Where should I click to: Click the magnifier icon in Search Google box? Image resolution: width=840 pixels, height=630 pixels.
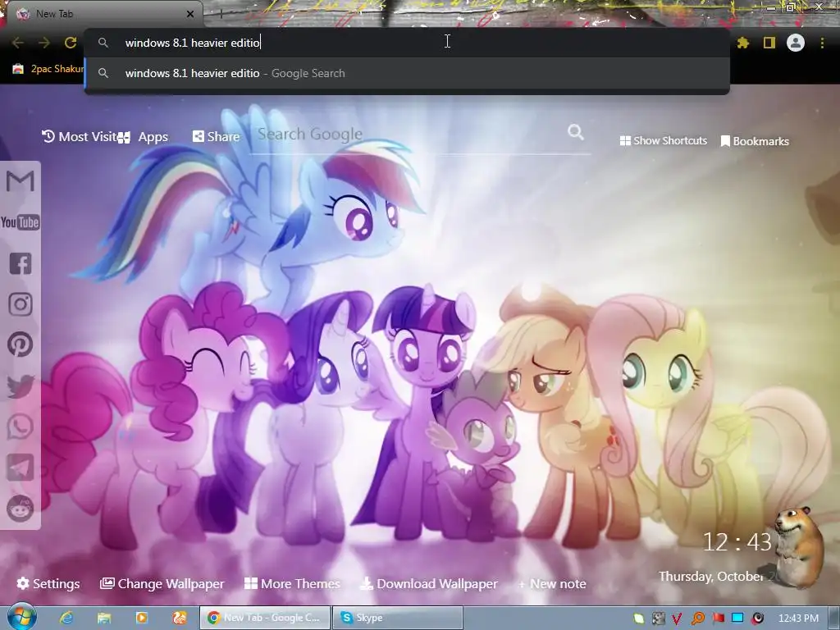[576, 132]
